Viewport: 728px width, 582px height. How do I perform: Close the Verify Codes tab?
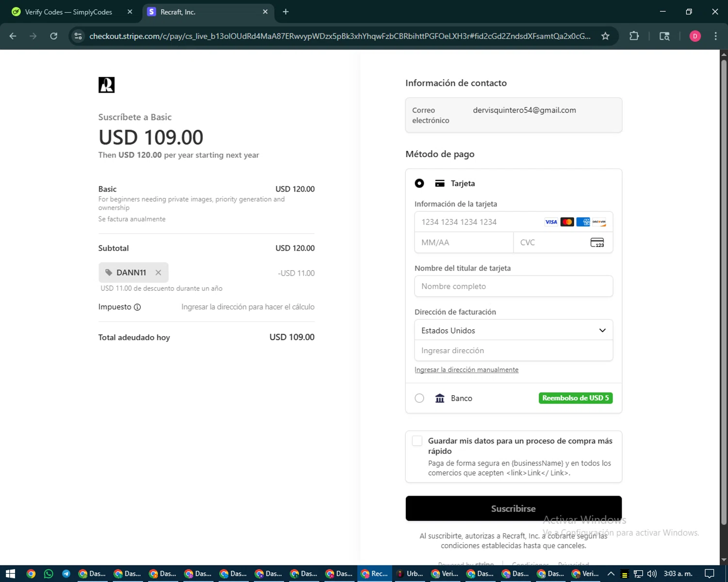[x=130, y=12]
